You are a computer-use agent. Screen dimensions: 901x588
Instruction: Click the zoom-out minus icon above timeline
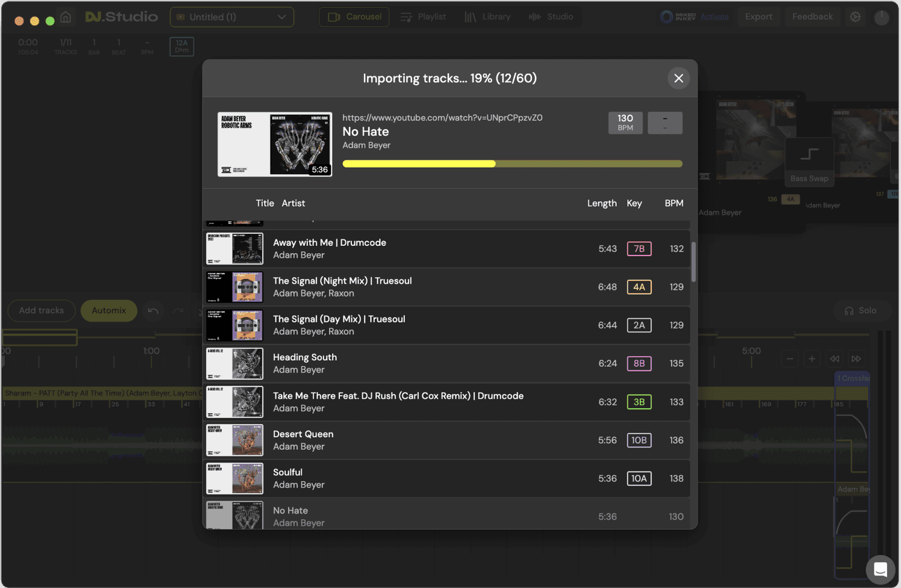(790, 358)
